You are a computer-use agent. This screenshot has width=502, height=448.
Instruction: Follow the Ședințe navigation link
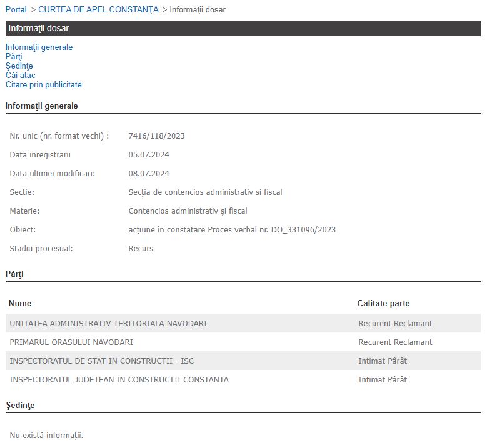(19, 66)
